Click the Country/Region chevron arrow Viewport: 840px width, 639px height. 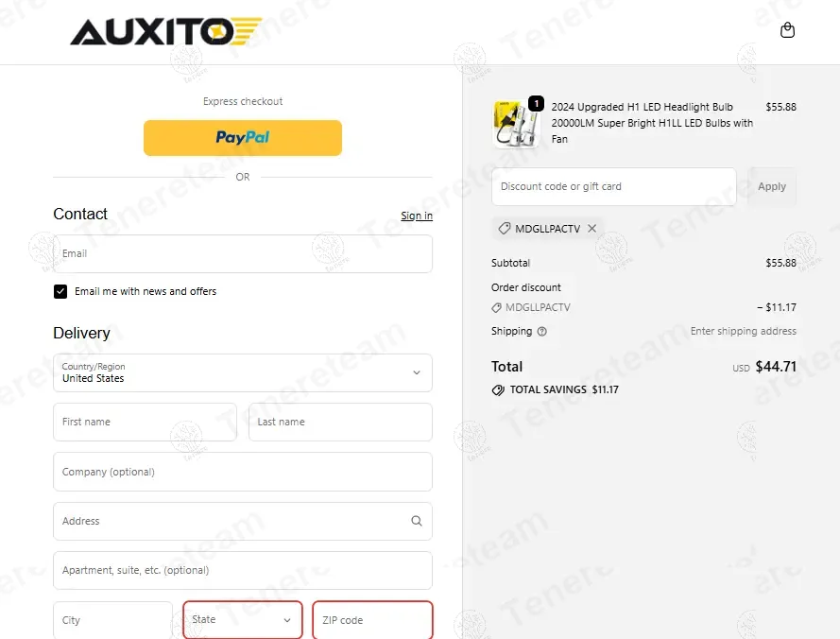coord(417,372)
